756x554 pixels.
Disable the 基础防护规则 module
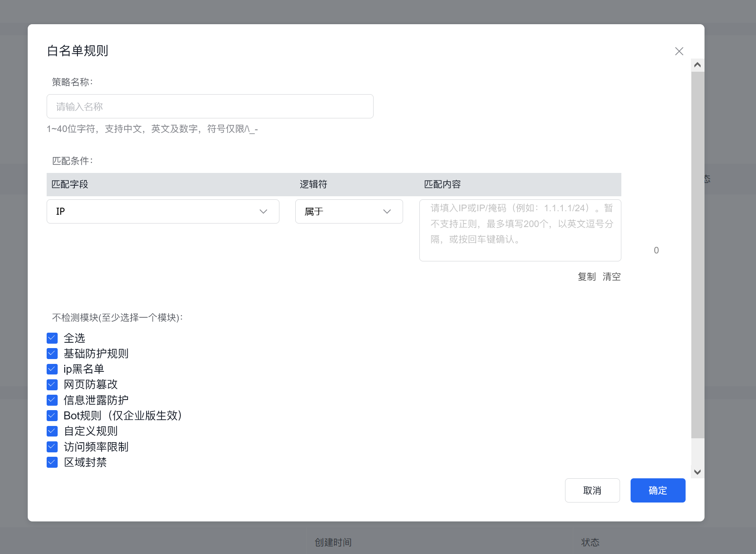(52, 353)
